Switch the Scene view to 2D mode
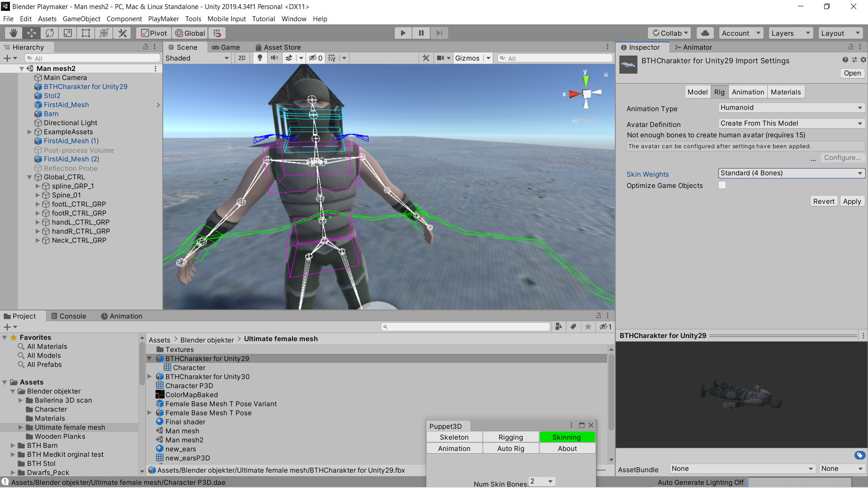Screen dimensions: 868x488 coord(242,58)
